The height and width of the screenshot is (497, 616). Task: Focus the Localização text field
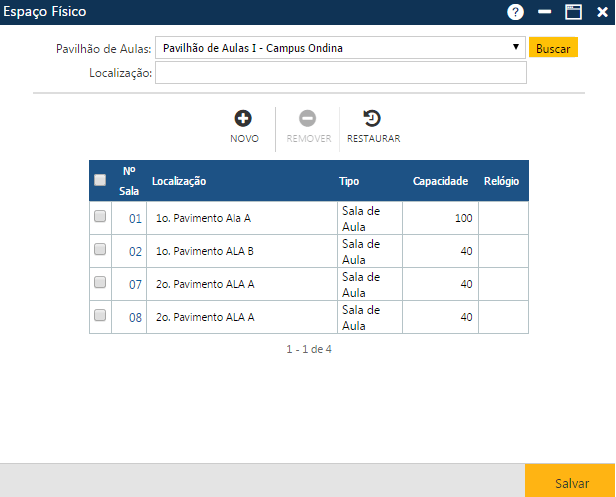click(340, 73)
